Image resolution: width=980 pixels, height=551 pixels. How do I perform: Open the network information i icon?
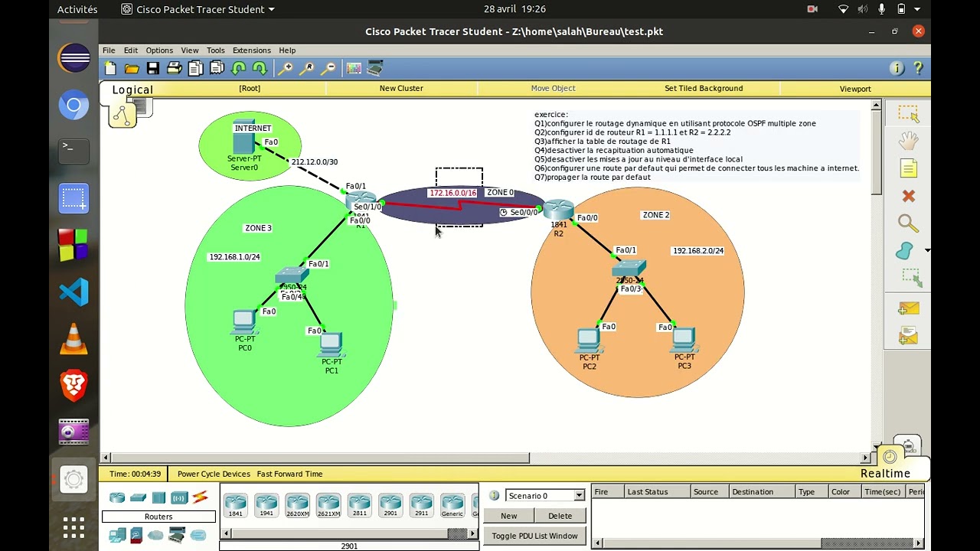click(x=897, y=68)
